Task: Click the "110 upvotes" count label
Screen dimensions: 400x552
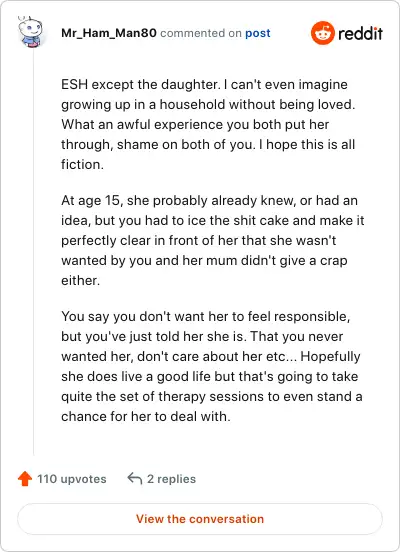Action: point(71,479)
